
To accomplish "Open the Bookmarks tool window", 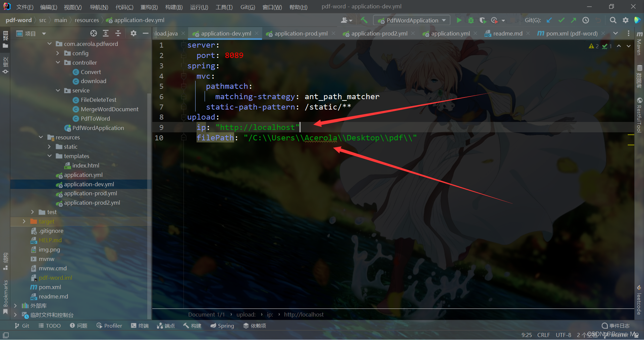I will click(5, 296).
